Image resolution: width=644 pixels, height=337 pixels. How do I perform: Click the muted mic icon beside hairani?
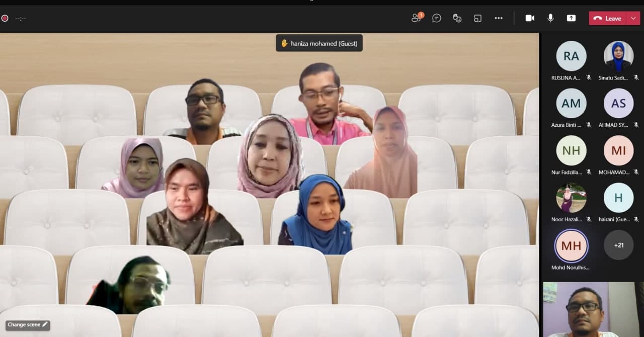tap(636, 220)
